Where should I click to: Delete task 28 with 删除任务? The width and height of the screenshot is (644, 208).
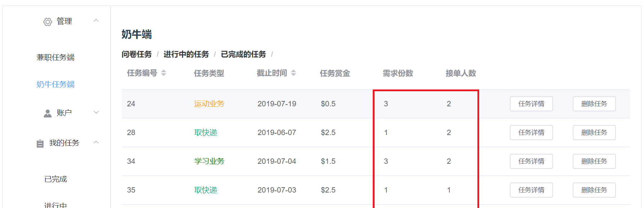(594, 133)
